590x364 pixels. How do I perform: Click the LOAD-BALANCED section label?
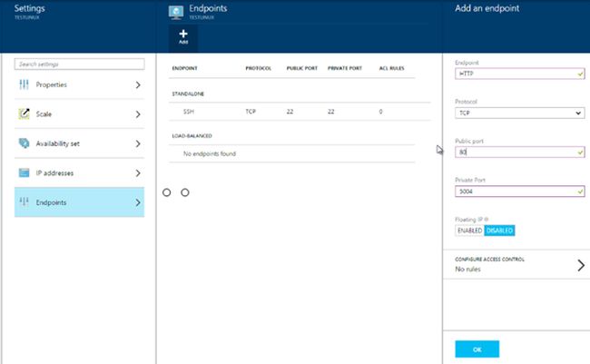pyautogui.click(x=192, y=135)
